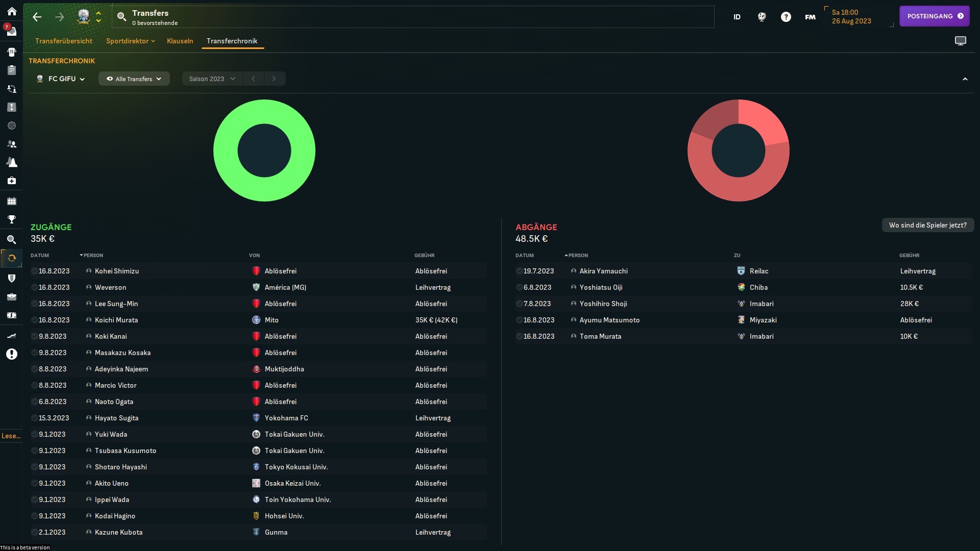Toggle the Alle Transfers view filter
Screen dimensions: 980x551
[134, 79]
